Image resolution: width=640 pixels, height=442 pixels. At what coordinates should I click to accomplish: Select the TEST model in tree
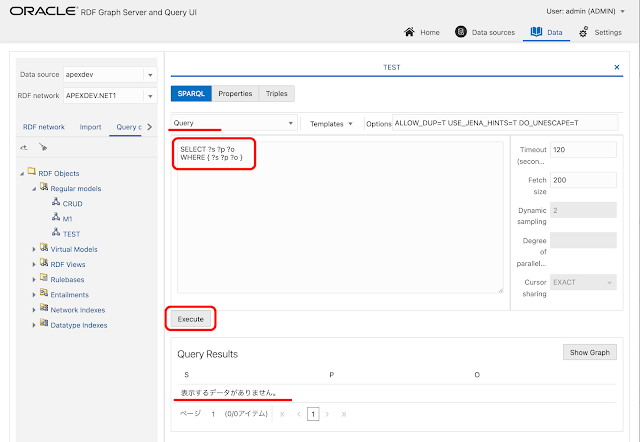(71, 234)
